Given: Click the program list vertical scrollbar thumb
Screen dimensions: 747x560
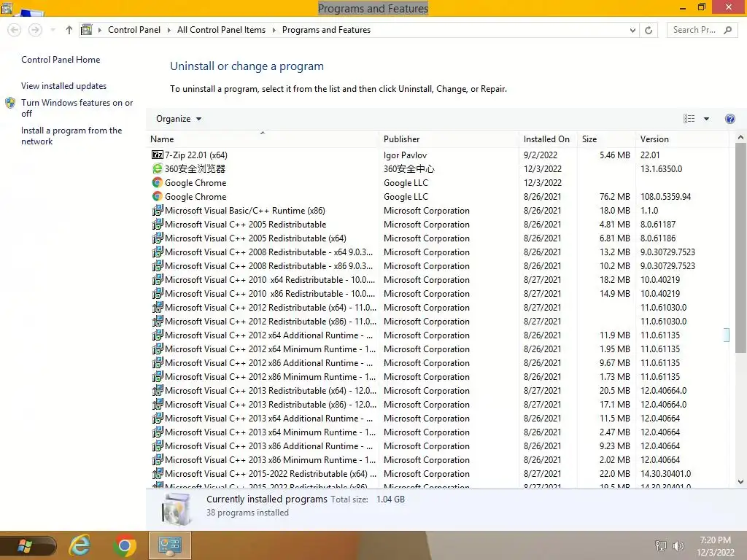Looking at the screenshot, I should coord(740,248).
